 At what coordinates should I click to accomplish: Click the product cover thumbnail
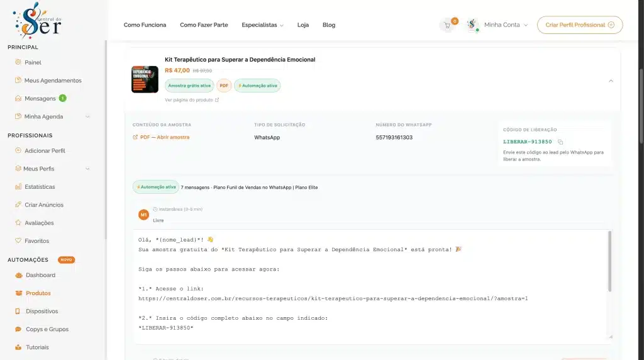coord(145,79)
